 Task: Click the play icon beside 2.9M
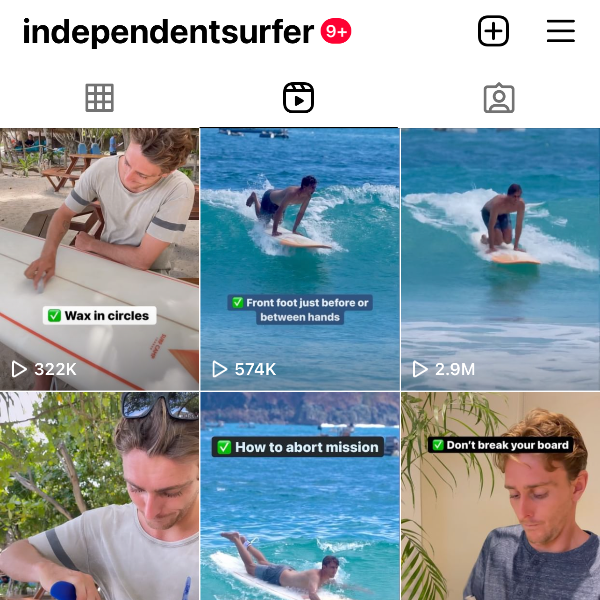pos(420,369)
